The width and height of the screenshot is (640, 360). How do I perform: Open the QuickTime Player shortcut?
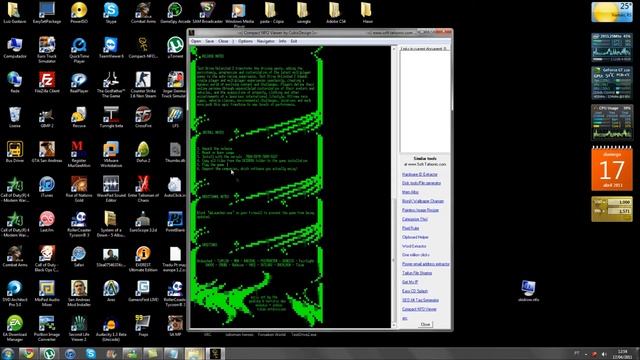coord(79,50)
